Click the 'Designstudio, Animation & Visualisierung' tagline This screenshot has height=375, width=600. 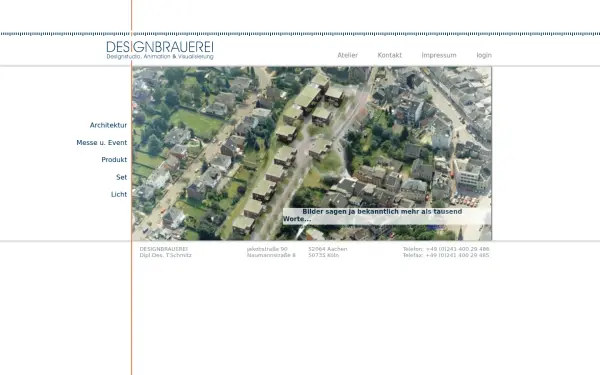click(160, 57)
